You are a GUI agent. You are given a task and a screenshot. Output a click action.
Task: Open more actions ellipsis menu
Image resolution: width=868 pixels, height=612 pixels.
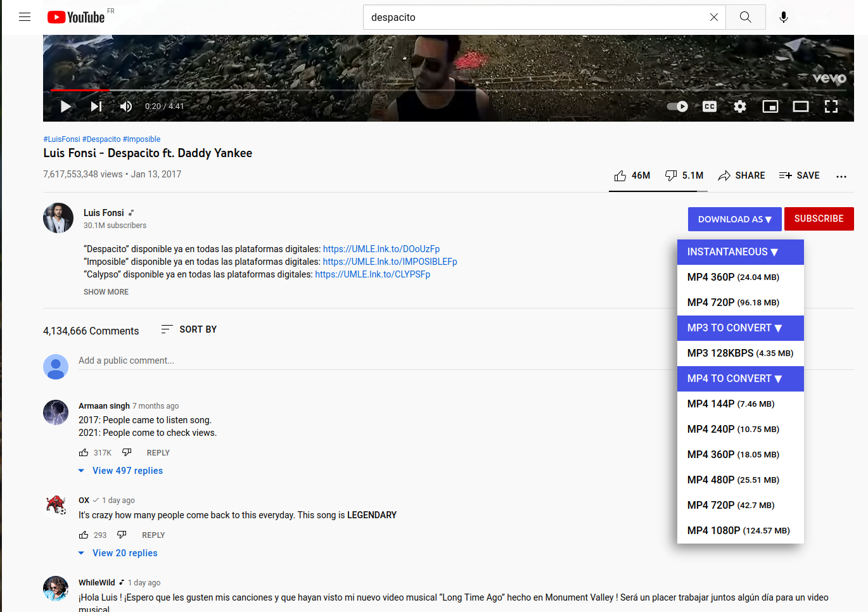841,176
